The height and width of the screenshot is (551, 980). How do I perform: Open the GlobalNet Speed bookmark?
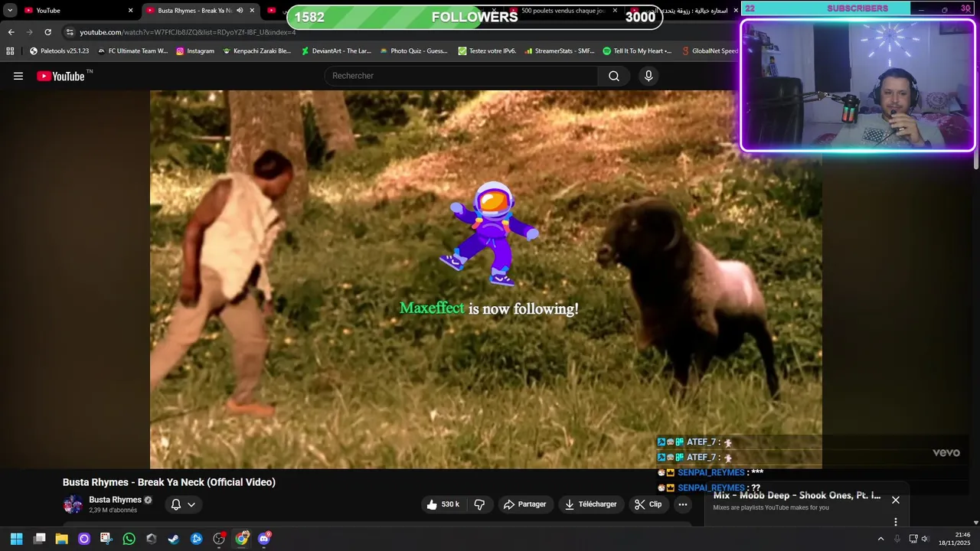click(x=710, y=51)
